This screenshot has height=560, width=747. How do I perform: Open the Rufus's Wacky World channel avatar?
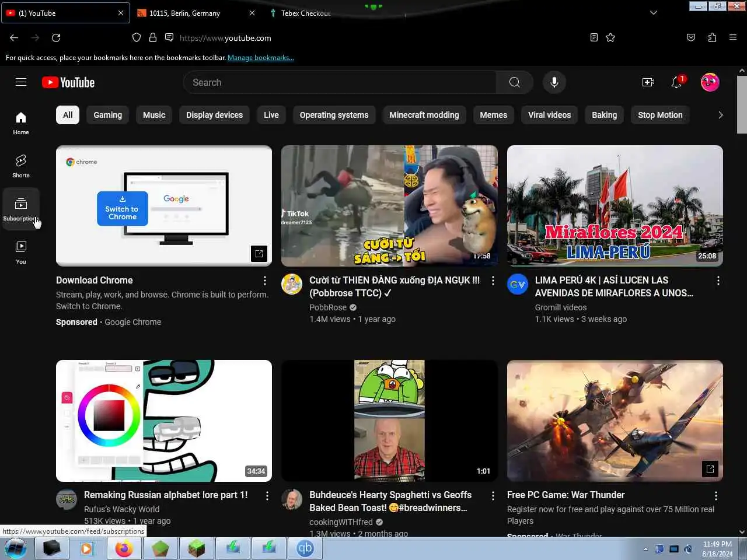click(x=67, y=499)
